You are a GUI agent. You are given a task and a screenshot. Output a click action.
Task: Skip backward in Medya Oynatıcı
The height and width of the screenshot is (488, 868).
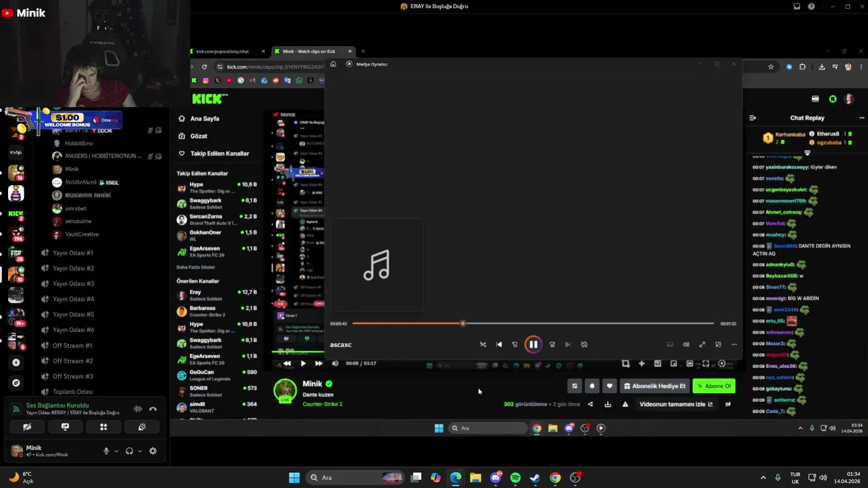tap(515, 344)
